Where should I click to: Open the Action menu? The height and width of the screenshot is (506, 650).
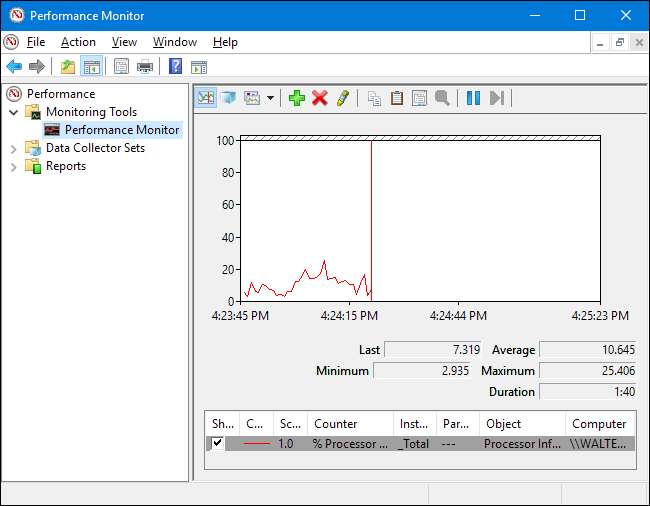pyautogui.click(x=78, y=42)
